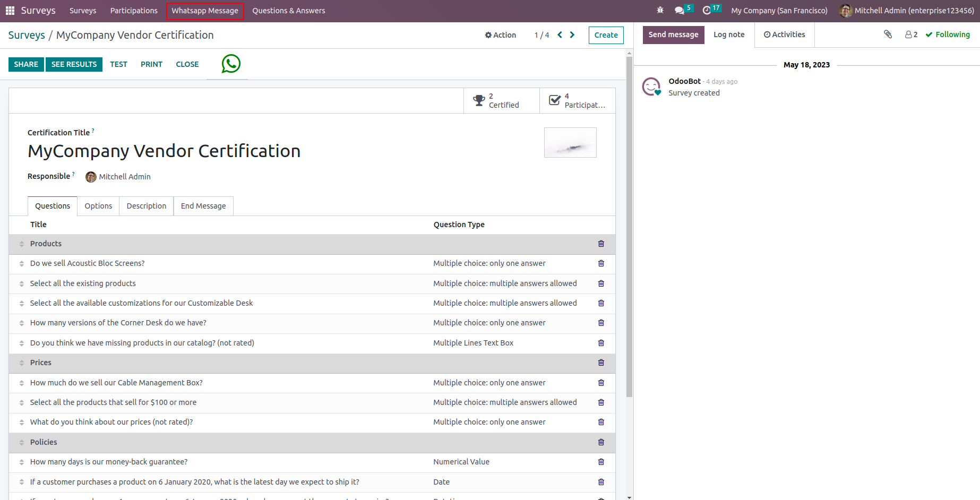Click the Responsible field Mitchell Admin
Image resolution: width=980 pixels, height=500 pixels.
[x=118, y=177]
